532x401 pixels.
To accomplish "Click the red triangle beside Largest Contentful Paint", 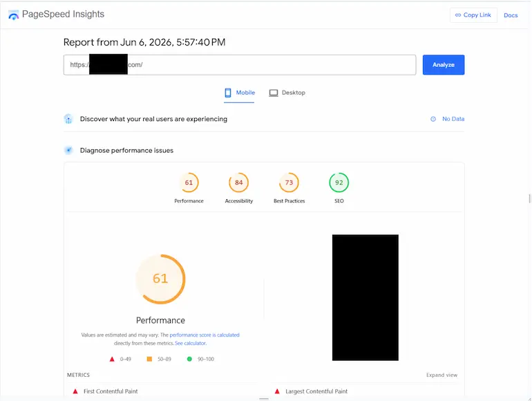I will pyautogui.click(x=277, y=391).
